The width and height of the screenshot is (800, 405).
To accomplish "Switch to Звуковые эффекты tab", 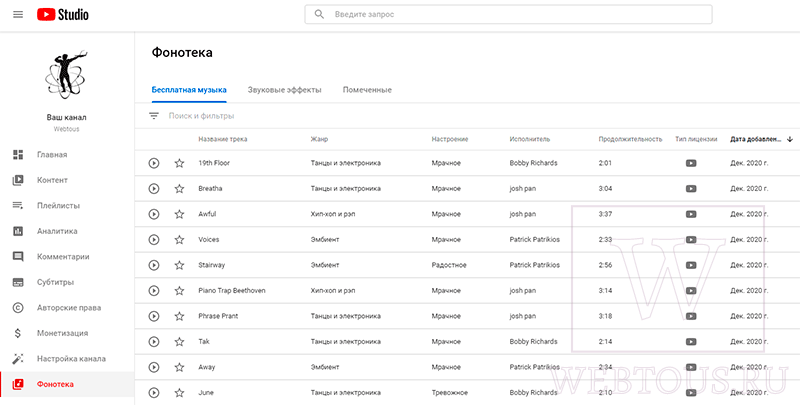I will pyautogui.click(x=284, y=90).
